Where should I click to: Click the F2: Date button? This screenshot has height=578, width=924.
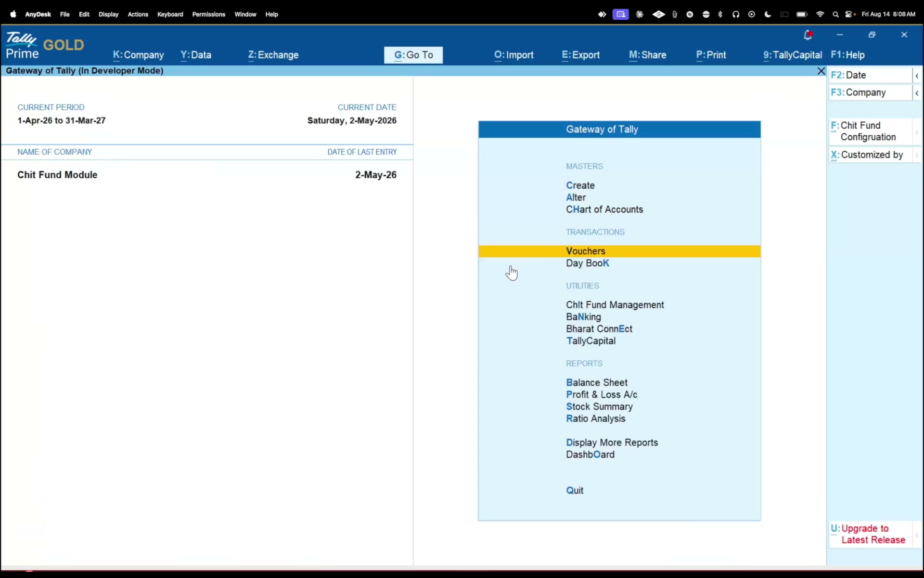pos(870,75)
